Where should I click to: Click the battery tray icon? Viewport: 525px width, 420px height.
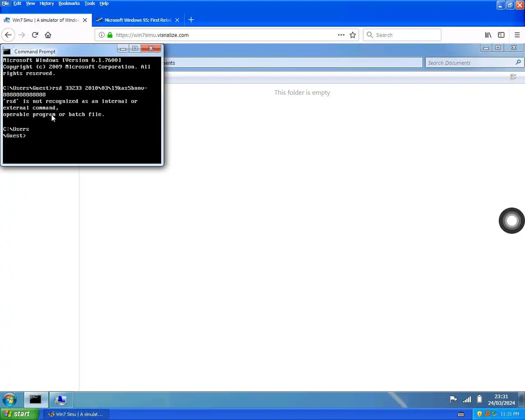(x=479, y=399)
